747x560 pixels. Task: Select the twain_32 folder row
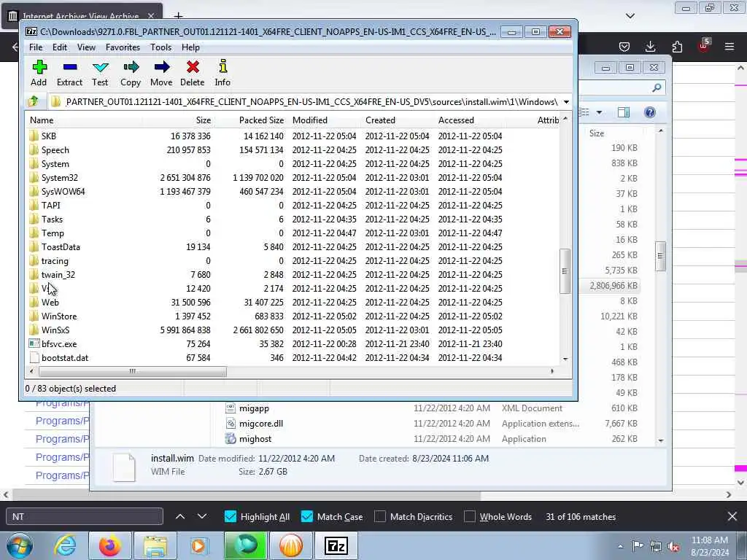pyautogui.click(x=293, y=274)
